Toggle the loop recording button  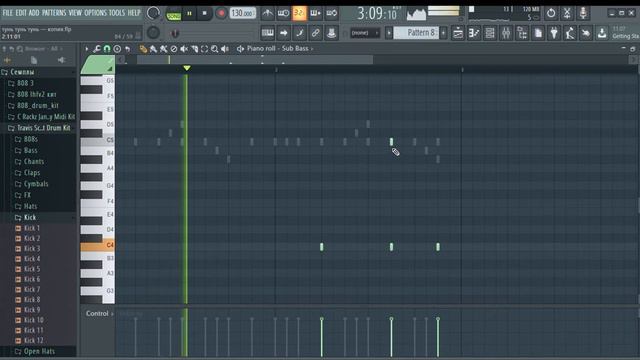[331, 13]
